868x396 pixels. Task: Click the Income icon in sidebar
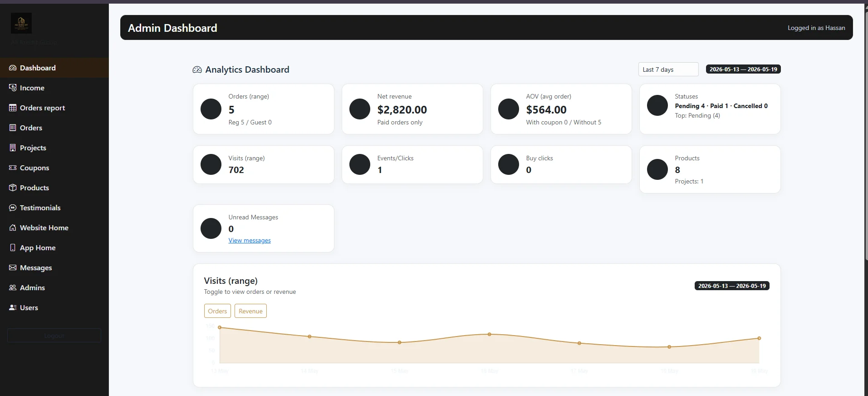tap(13, 88)
